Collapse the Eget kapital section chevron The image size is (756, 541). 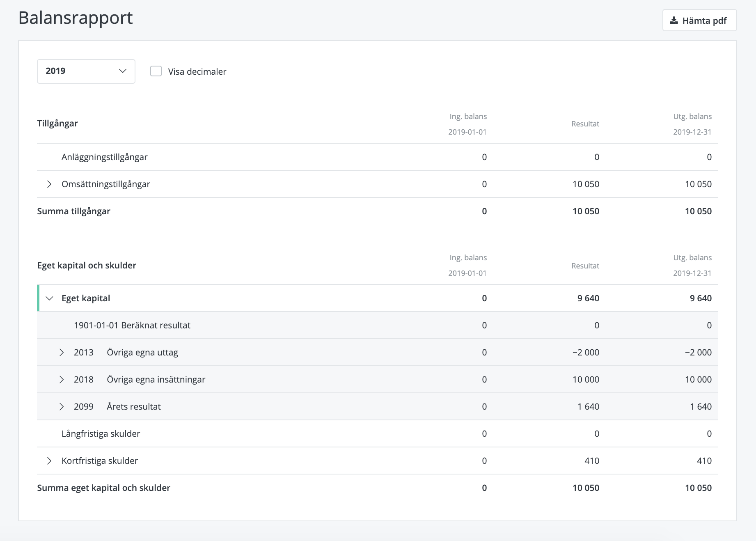[49, 298]
